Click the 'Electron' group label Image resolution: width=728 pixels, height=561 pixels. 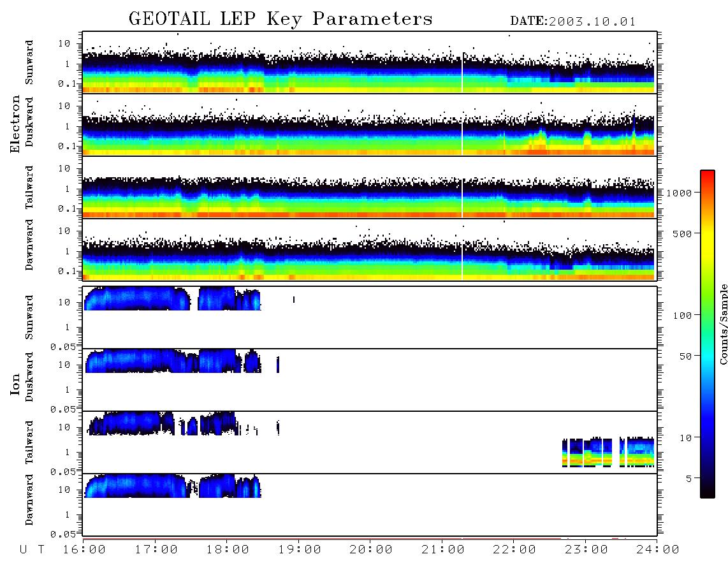[15, 124]
